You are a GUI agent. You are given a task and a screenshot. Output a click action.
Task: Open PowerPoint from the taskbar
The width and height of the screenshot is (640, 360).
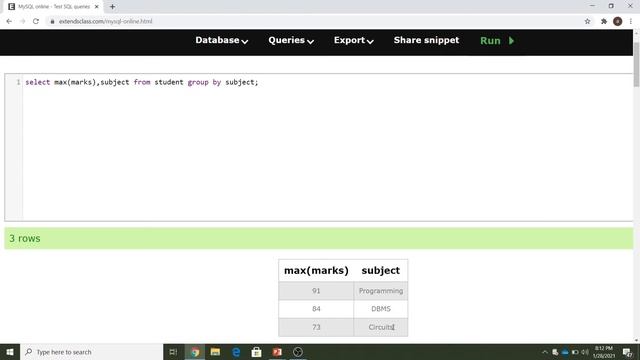(277, 352)
